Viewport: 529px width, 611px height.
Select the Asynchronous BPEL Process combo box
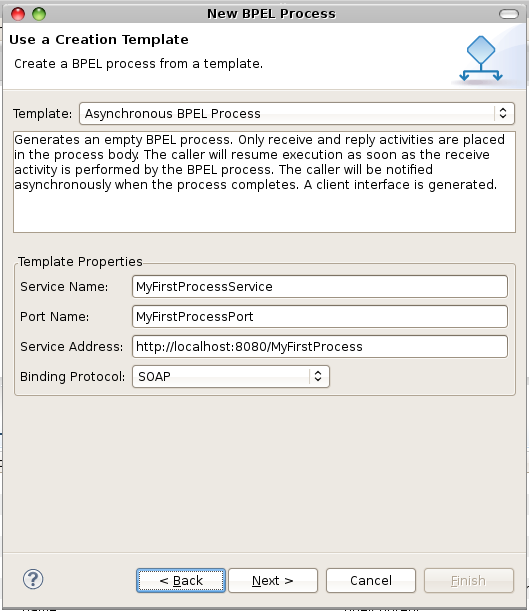[x=297, y=113]
